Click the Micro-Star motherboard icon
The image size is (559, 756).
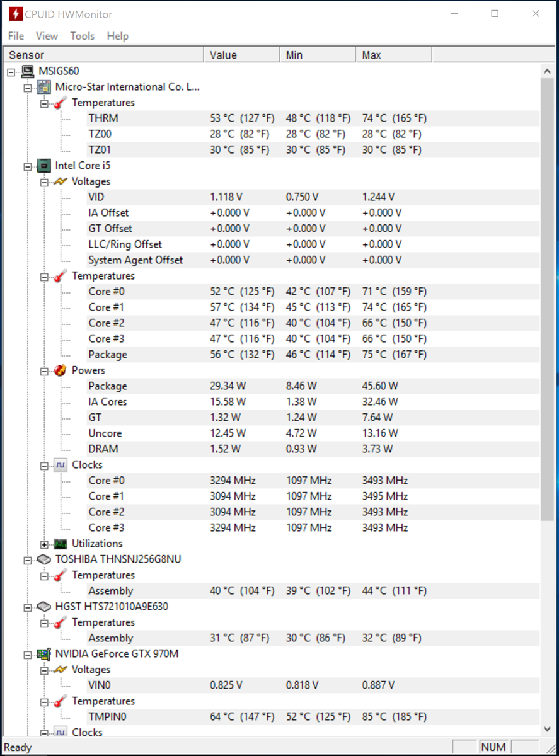(43, 87)
